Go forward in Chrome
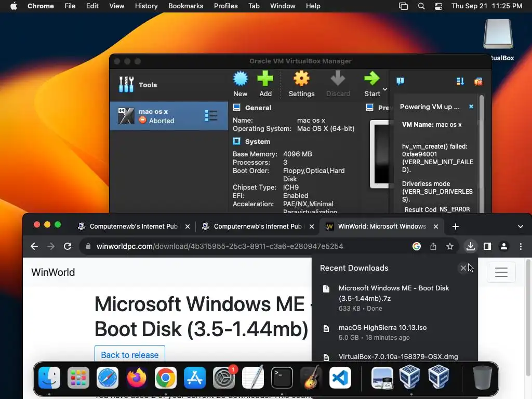 coord(51,246)
